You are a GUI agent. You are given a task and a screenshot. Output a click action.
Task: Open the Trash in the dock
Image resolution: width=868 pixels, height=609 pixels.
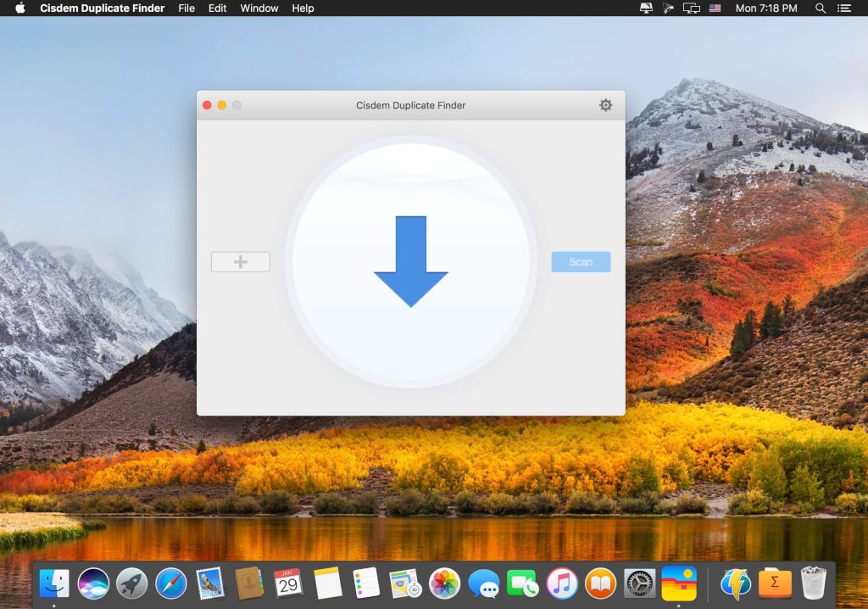(814, 584)
